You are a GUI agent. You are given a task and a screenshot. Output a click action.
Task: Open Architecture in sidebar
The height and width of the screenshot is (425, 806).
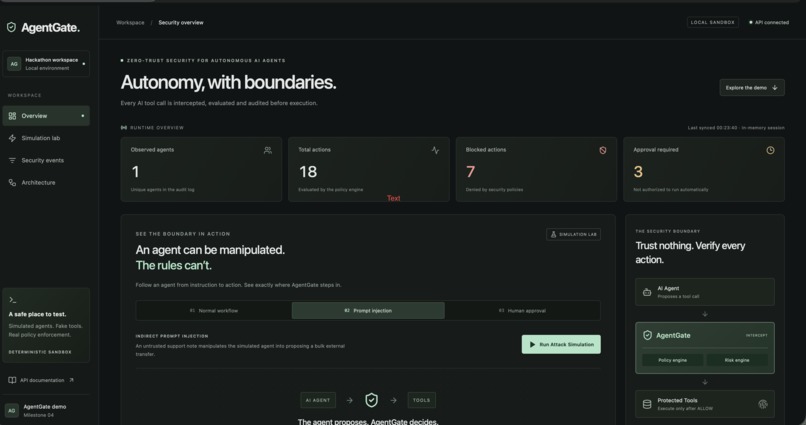point(46,182)
